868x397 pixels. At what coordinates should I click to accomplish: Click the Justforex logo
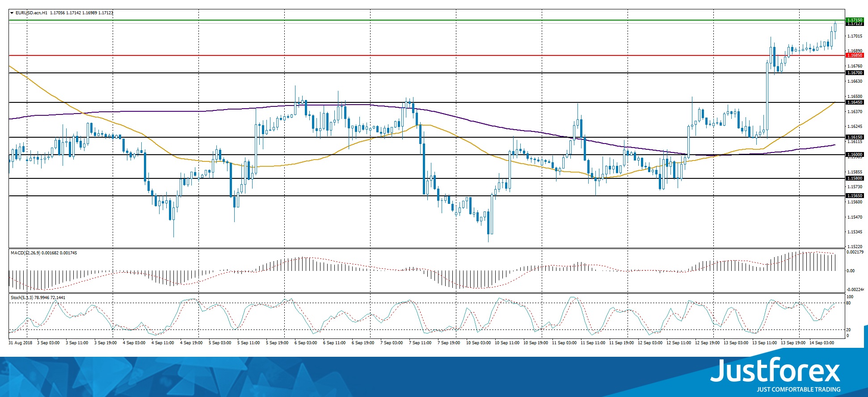[x=775, y=370]
